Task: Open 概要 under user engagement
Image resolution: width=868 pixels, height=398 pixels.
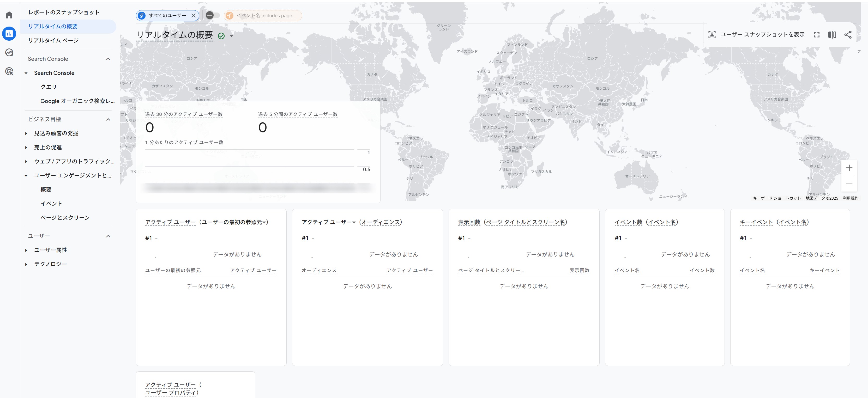Action: click(x=46, y=189)
